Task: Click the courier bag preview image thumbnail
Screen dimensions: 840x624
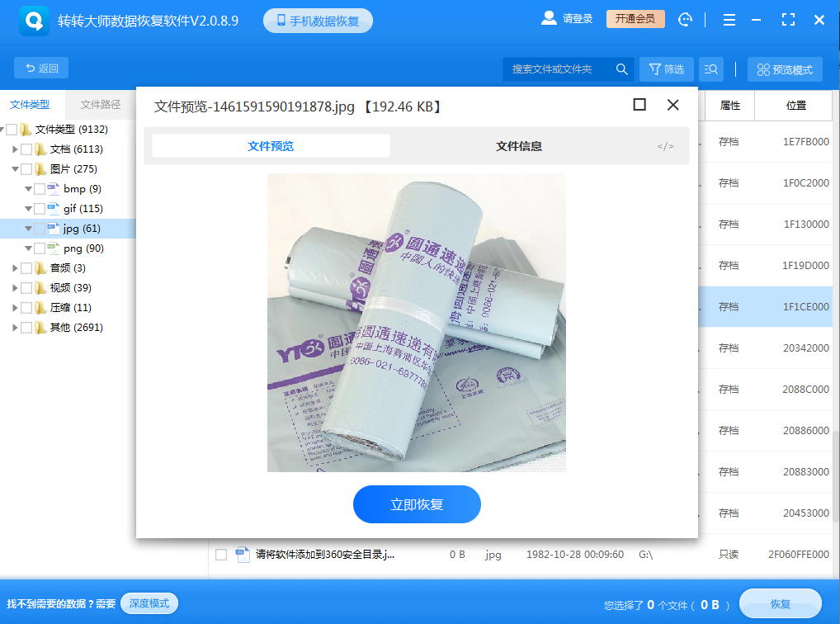Action: [x=417, y=322]
